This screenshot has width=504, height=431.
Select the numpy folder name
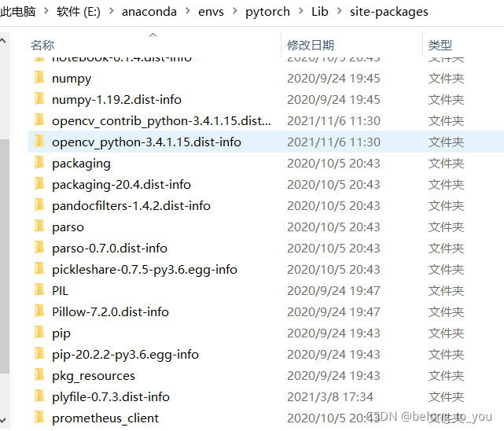coord(72,79)
